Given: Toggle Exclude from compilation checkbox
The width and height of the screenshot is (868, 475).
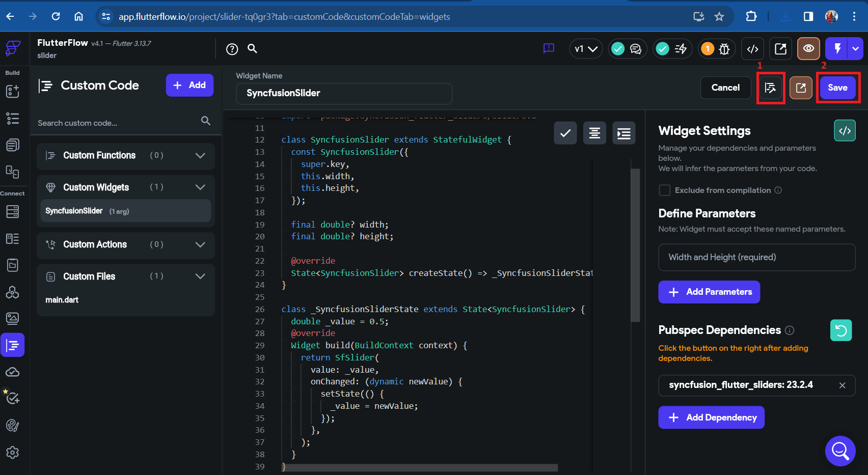Looking at the screenshot, I should pyautogui.click(x=664, y=190).
